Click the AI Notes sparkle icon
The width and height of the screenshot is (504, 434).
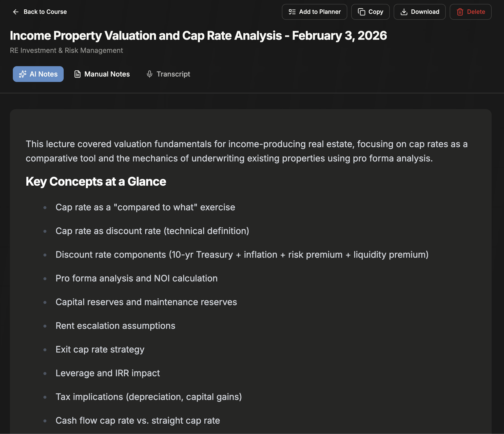23,74
